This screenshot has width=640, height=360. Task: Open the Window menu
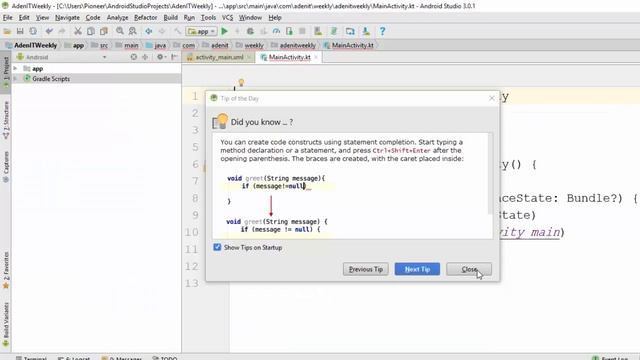pos(250,18)
